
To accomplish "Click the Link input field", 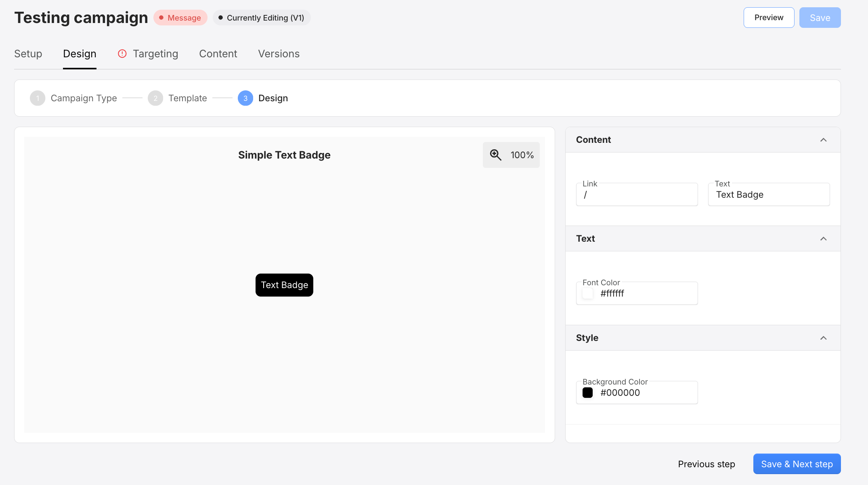I will click(637, 194).
